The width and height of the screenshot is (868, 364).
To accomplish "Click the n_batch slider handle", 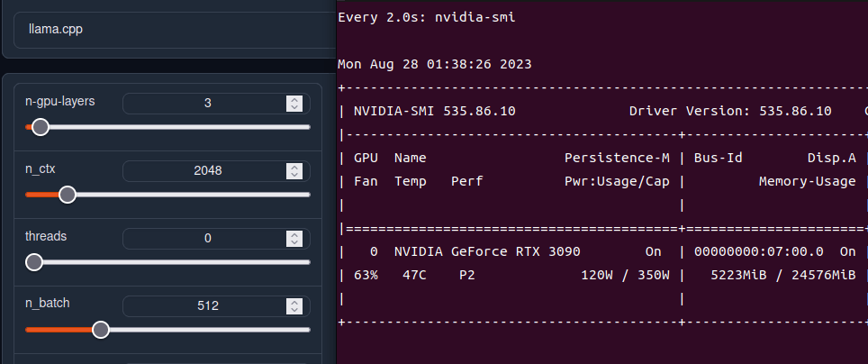I will point(100,330).
